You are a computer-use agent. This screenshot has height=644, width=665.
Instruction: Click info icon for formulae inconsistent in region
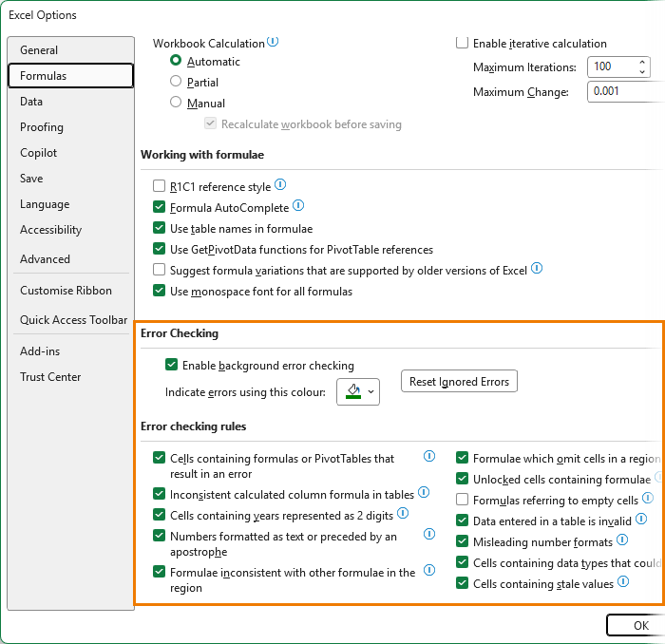coord(429,570)
